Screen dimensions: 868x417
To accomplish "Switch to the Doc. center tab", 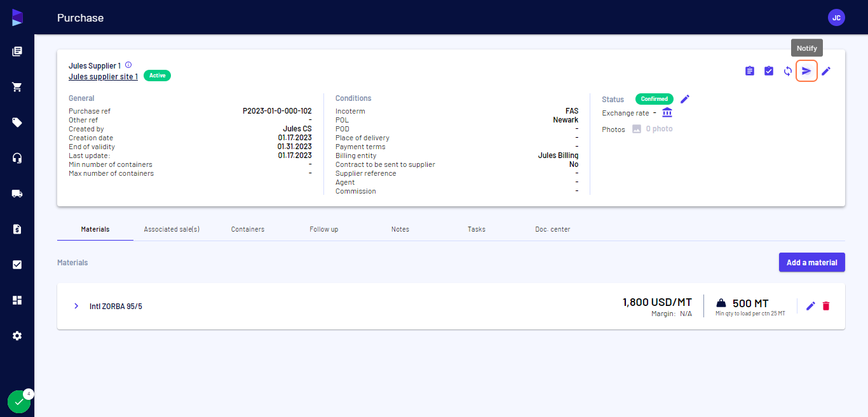I will [x=553, y=229].
